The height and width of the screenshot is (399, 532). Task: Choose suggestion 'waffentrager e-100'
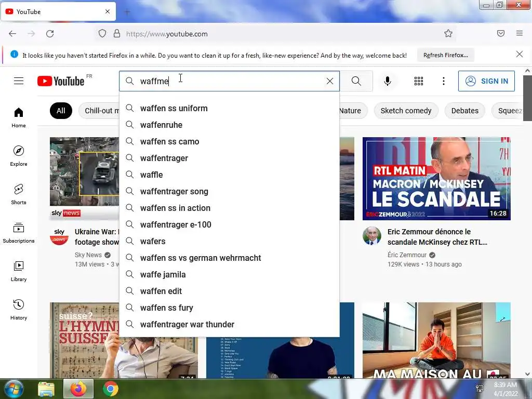pyautogui.click(x=229, y=224)
